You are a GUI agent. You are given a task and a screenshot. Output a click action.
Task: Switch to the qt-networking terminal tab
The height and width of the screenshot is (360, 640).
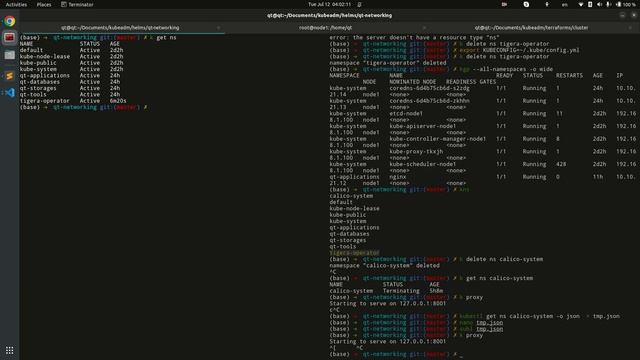120,28
